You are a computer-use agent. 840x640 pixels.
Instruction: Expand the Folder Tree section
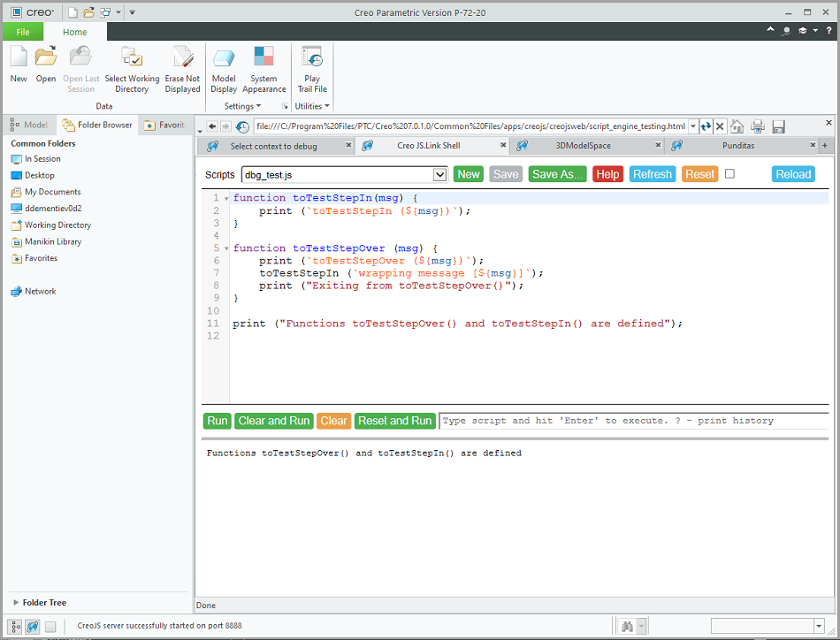[x=16, y=603]
